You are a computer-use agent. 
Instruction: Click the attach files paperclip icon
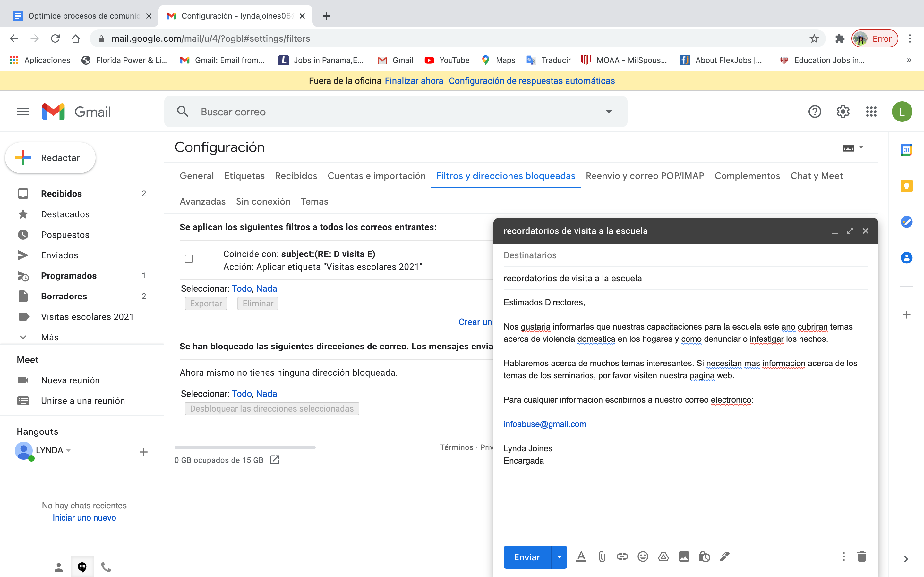pyautogui.click(x=602, y=557)
